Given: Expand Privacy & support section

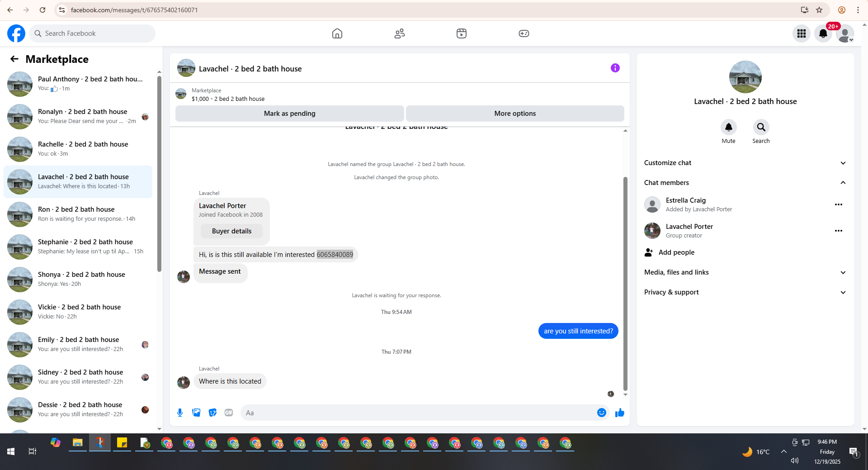Looking at the screenshot, I should click(745, 292).
